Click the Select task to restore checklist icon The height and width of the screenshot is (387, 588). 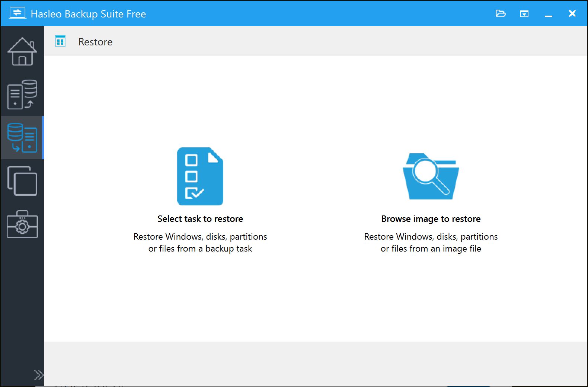[x=200, y=176]
